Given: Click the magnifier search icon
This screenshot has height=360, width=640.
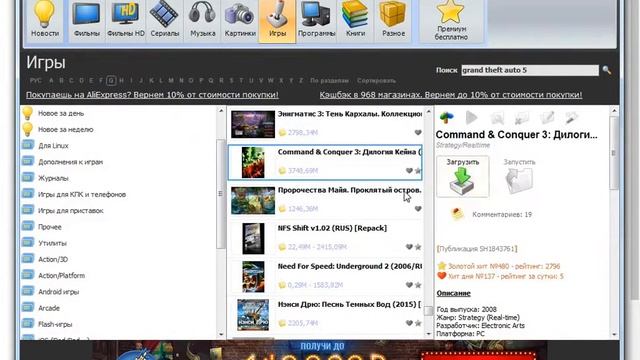Looking at the screenshot, I should pos(607,70).
